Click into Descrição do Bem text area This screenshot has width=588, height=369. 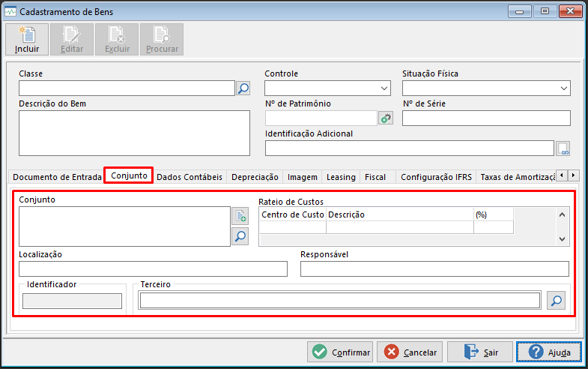point(134,133)
